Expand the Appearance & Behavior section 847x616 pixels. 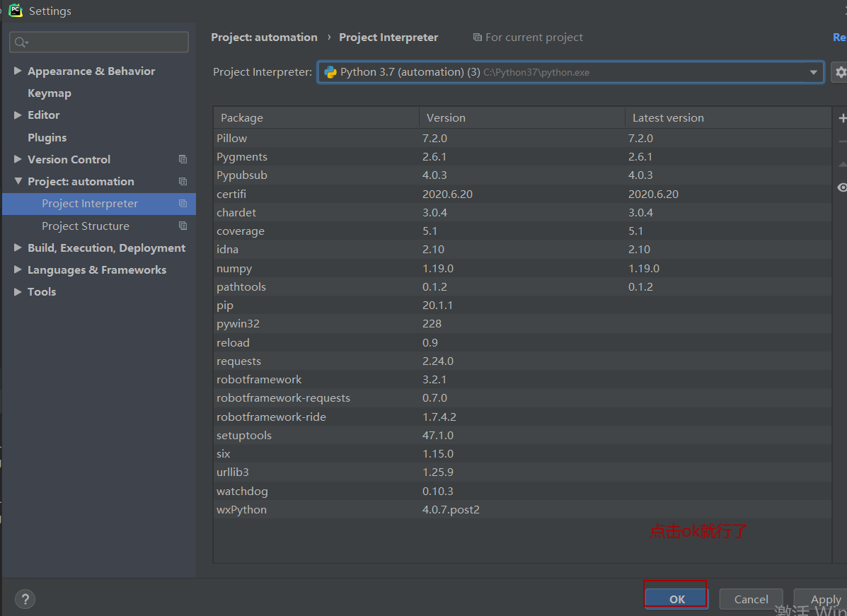point(17,71)
